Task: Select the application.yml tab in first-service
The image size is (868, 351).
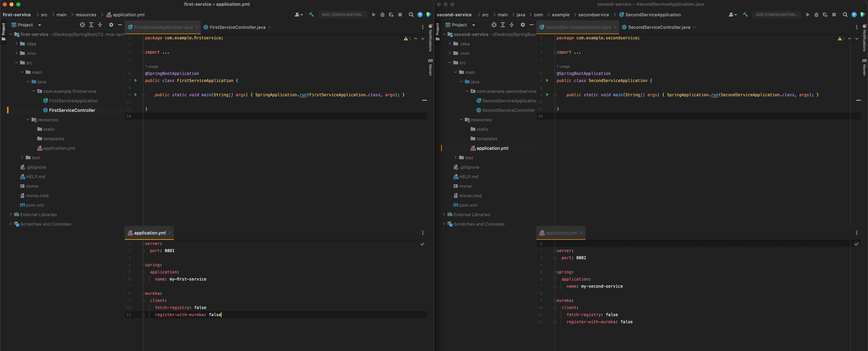Action: click(x=150, y=233)
